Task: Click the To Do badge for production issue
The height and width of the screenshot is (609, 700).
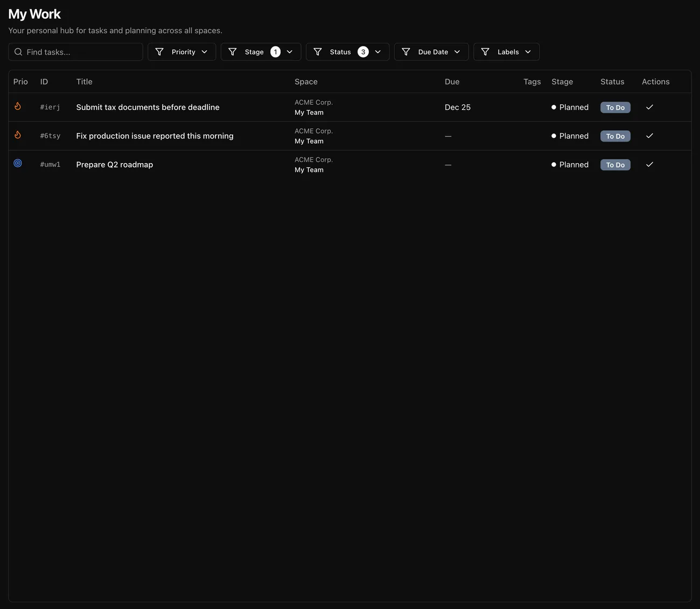Action: [615, 136]
